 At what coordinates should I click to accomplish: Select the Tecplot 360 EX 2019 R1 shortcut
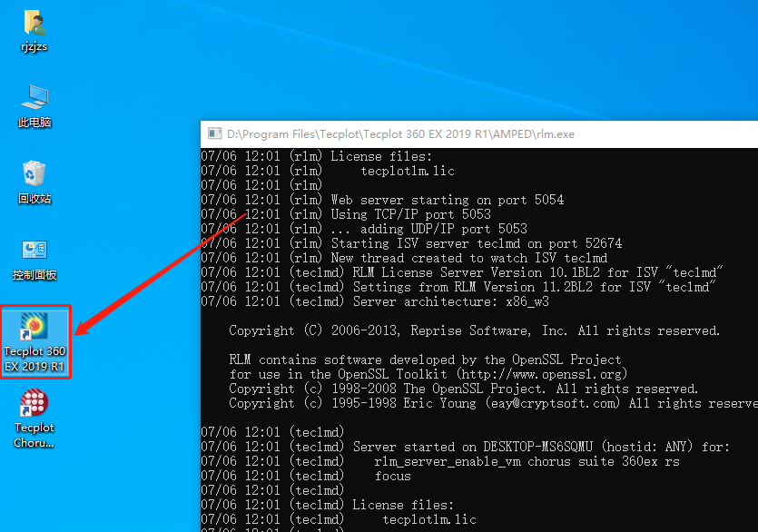[34, 342]
